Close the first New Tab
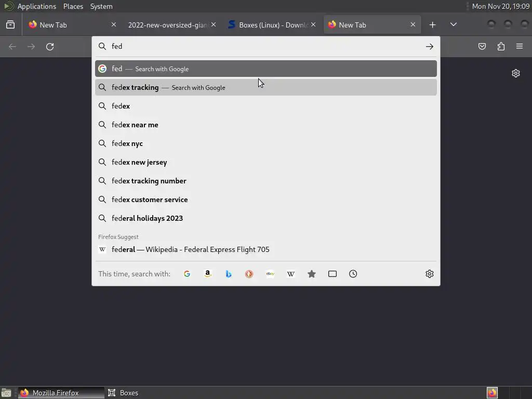This screenshot has height=399, width=532. pyautogui.click(x=114, y=24)
